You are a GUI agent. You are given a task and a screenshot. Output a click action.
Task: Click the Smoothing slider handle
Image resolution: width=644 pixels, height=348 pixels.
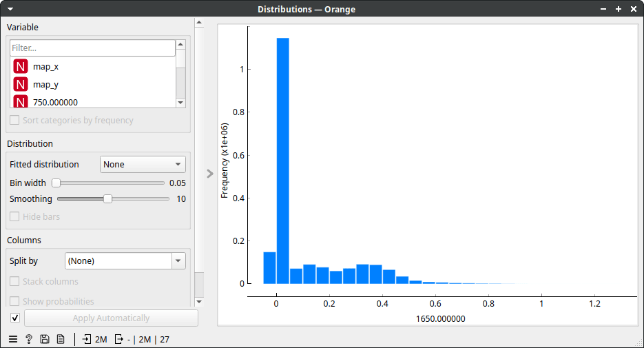pyautogui.click(x=107, y=199)
